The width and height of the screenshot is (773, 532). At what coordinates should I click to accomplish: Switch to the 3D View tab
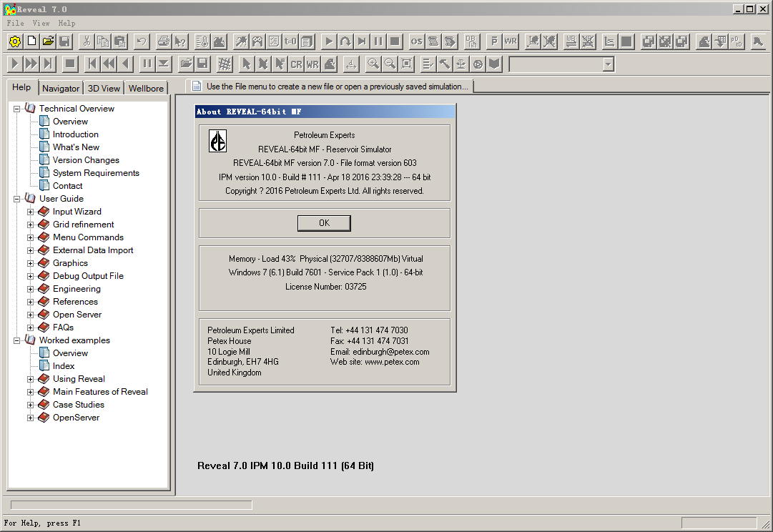104,88
